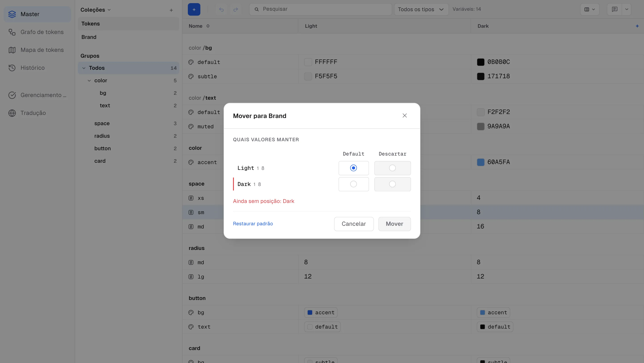Add a new mode with plus icon
644x363 pixels.
(x=637, y=26)
